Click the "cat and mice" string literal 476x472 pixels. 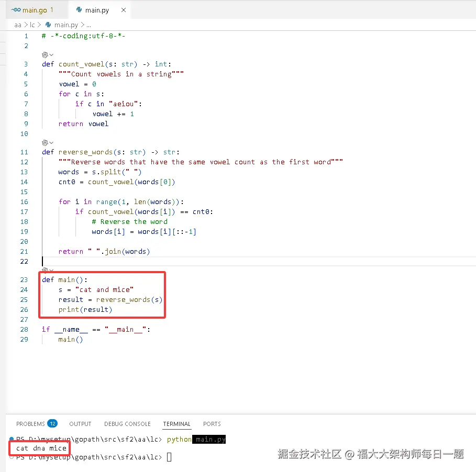coord(104,290)
